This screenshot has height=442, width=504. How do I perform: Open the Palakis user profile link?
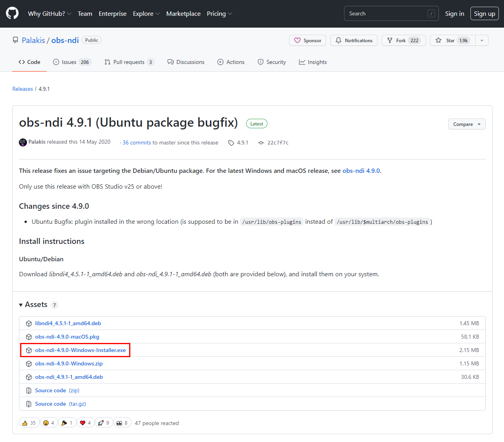[34, 40]
